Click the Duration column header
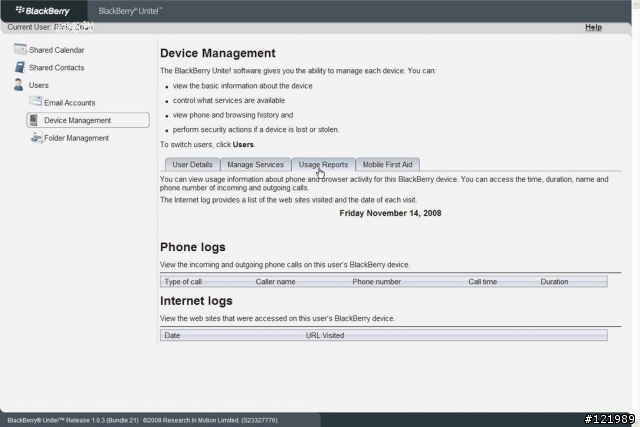 click(554, 282)
